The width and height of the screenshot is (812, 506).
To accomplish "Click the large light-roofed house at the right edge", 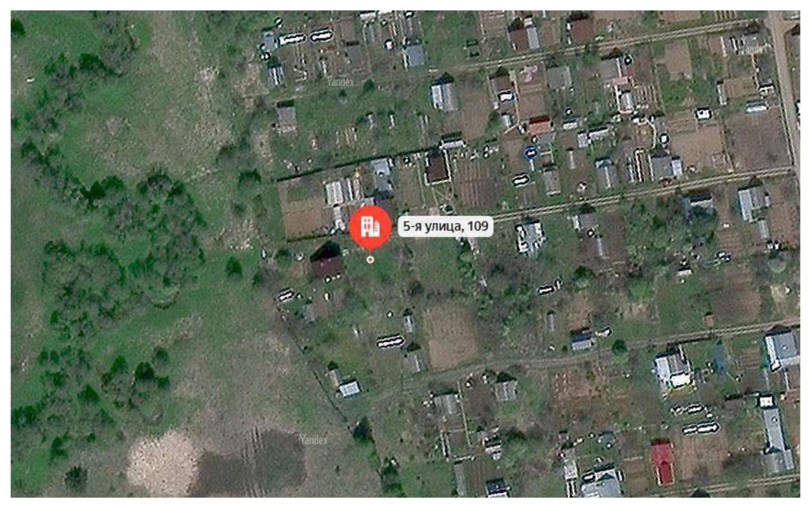I will click(x=782, y=349).
